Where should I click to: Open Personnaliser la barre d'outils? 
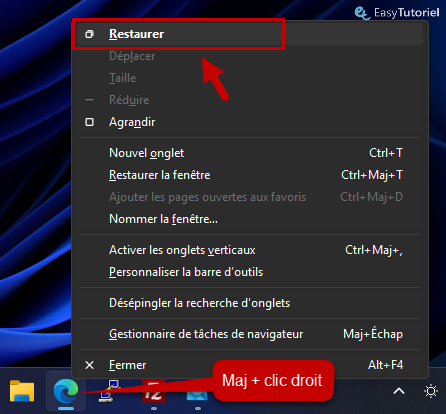[250, 272]
